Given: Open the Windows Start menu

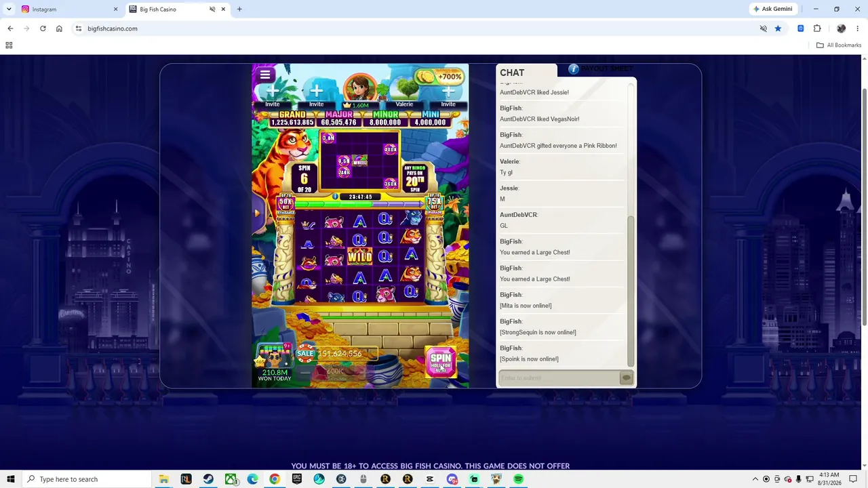Looking at the screenshot, I should click(x=10, y=479).
